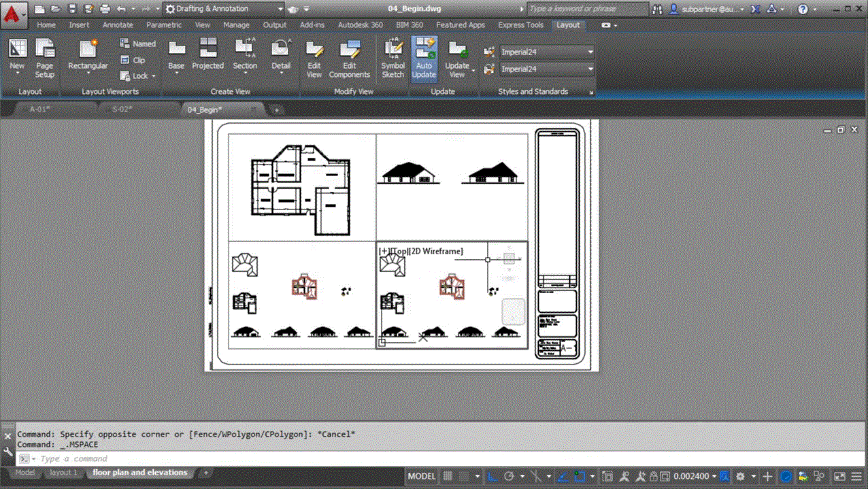Toggle the viewport lock icon in status bar
Image resolution: width=868 pixels, height=489 pixels.
[x=654, y=477]
